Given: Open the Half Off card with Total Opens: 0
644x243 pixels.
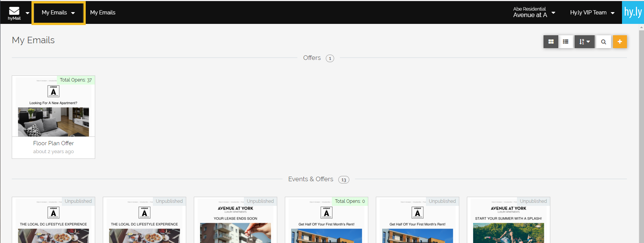Looking at the screenshot, I should click(x=327, y=220).
